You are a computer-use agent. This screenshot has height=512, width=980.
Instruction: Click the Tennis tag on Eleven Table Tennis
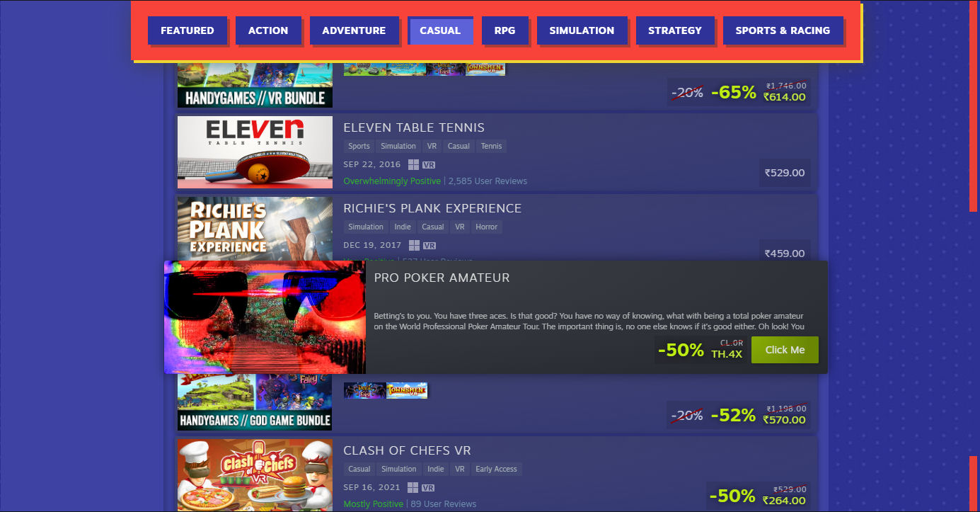491,146
